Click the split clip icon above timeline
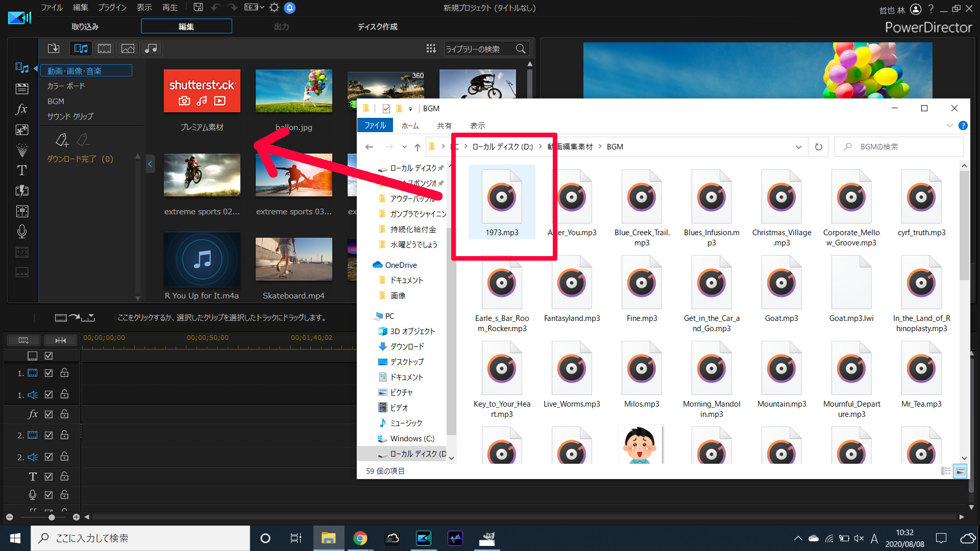Image resolution: width=980 pixels, height=551 pixels. point(60,340)
